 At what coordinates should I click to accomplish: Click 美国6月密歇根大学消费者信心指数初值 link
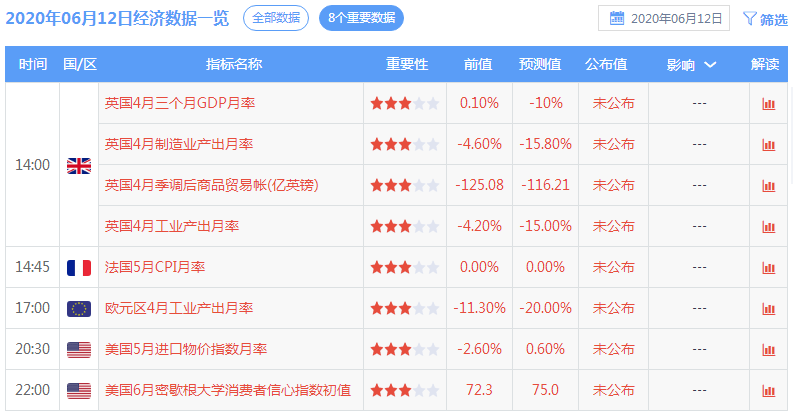pyautogui.click(x=228, y=390)
